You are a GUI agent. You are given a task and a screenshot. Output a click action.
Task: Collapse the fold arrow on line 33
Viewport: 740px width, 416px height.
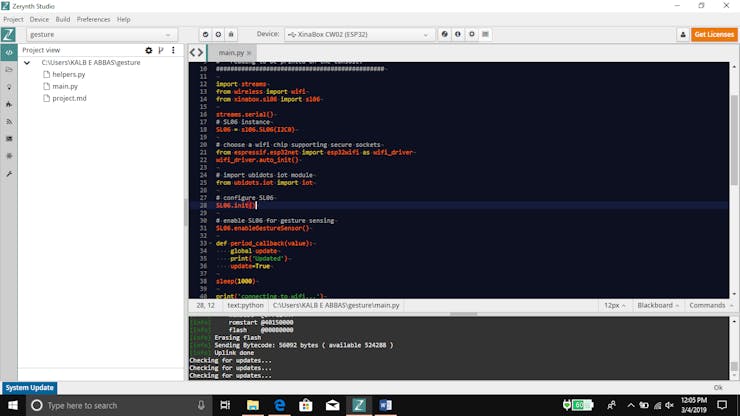point(210,244)
